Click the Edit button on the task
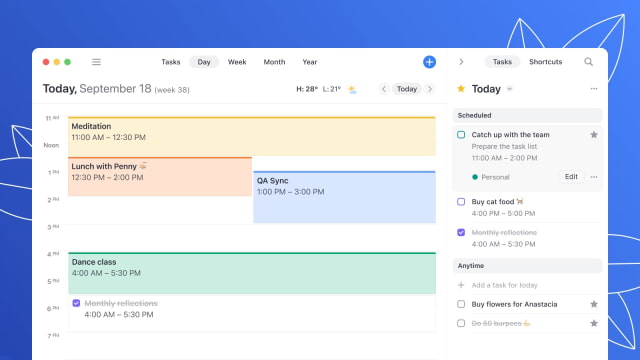 571,177
